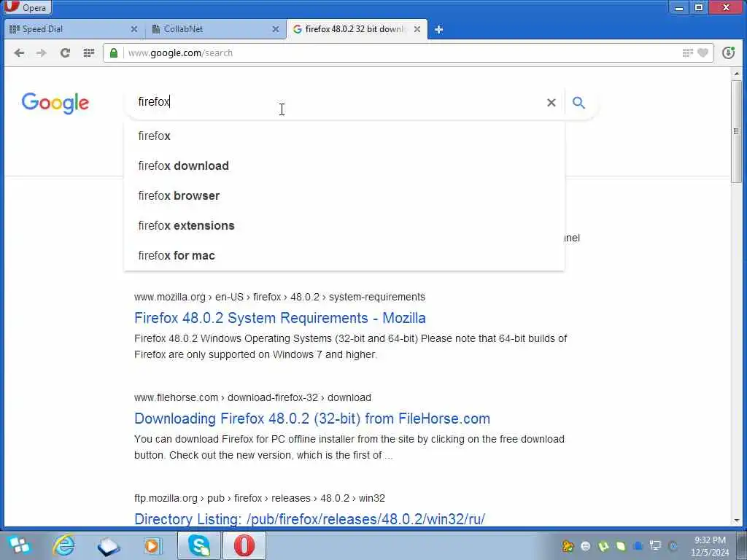747x560 pixels.
Task: Open the media player taskbar icon
Action: tap(152, 545)
